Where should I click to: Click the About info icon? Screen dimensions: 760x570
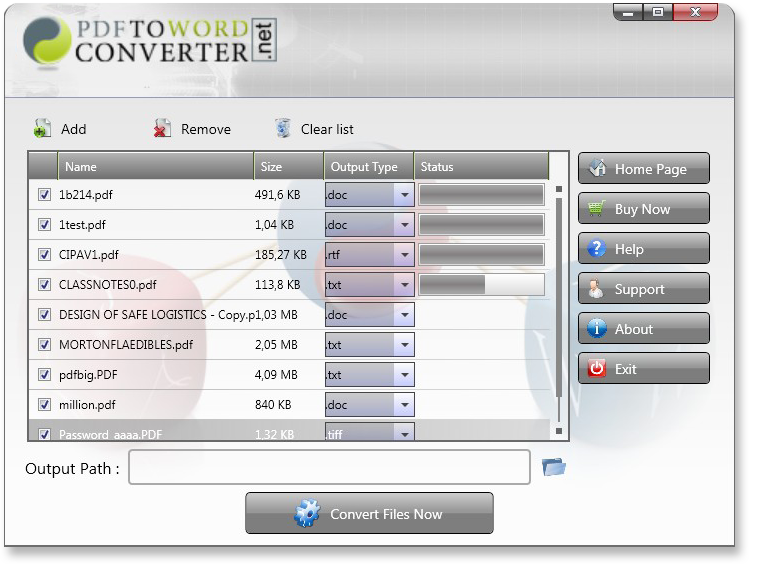click(597, 329)
